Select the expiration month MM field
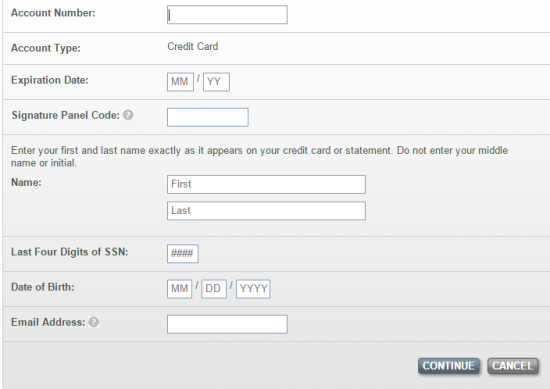Image resolution: width=550 pixels, height=389 pixels. (180, 82)
